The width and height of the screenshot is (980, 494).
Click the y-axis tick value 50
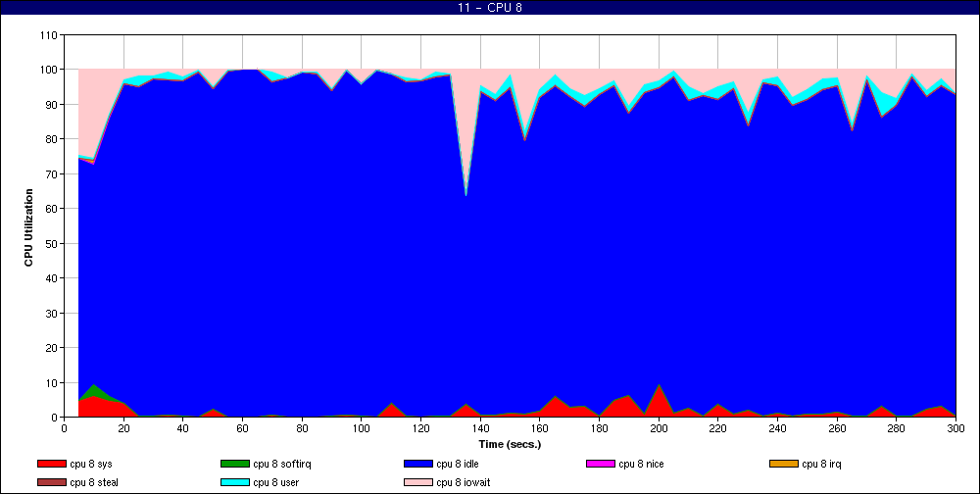coord(52,243)
